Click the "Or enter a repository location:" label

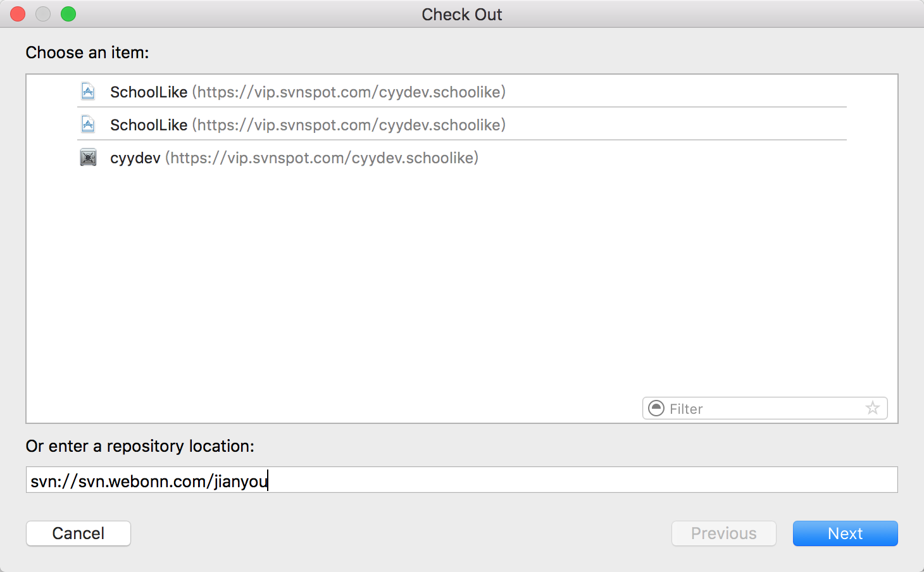click(x=140, y=446)
